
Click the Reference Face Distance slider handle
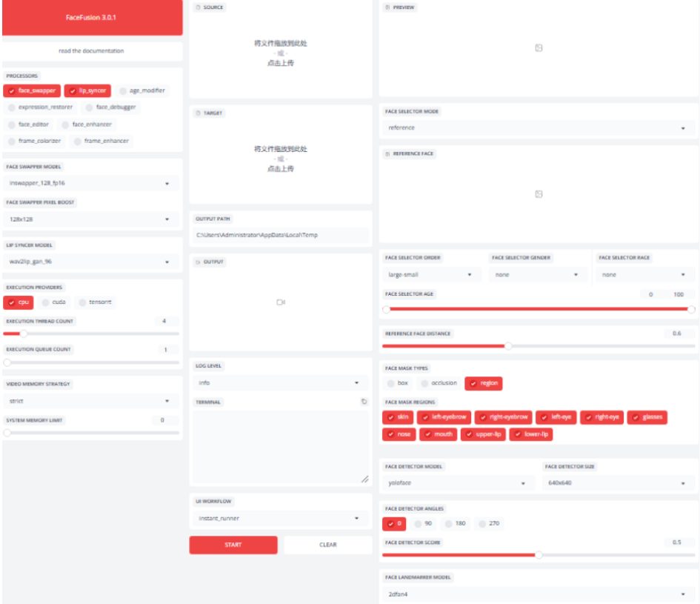508,346
